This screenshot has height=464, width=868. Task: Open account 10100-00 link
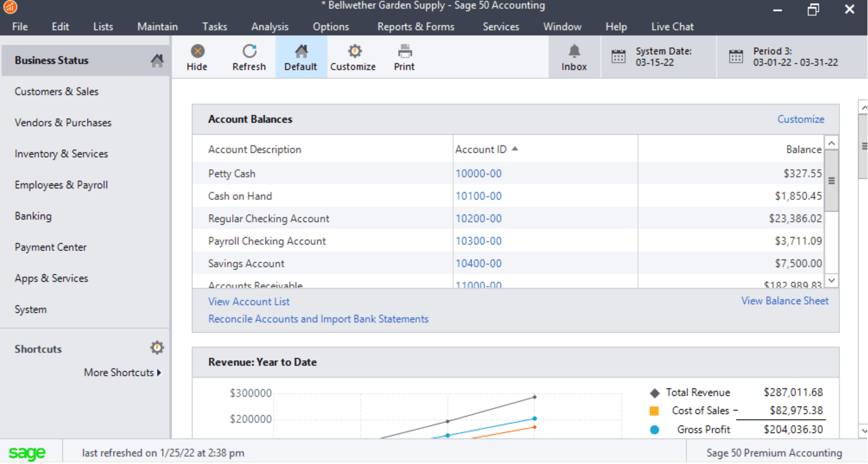coord(479,196)
